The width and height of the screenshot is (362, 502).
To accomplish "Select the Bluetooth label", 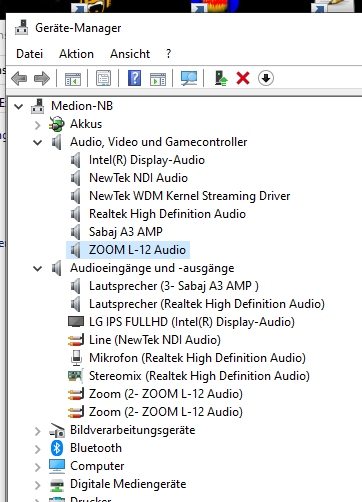I will click(x=96, y=448).
